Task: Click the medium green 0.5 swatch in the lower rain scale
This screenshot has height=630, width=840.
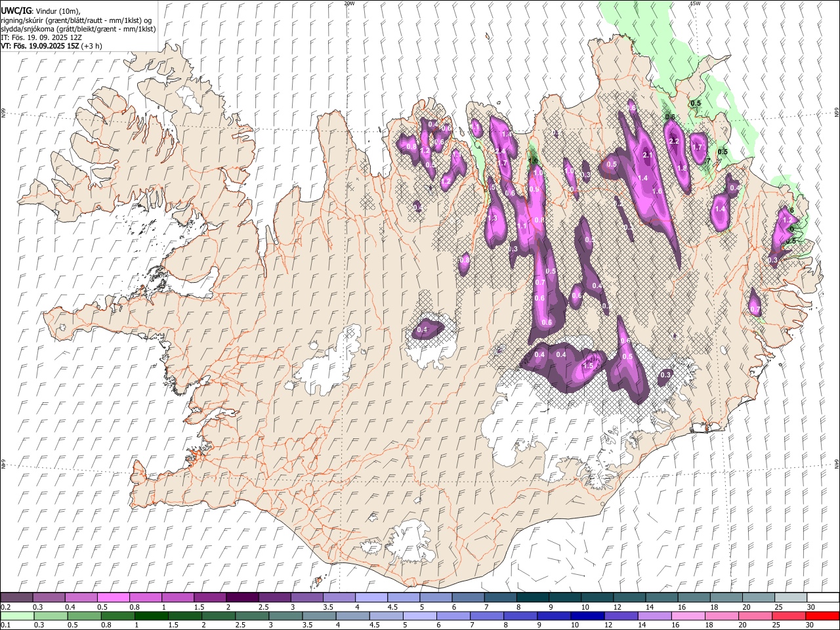Action: tap(84, 616)
